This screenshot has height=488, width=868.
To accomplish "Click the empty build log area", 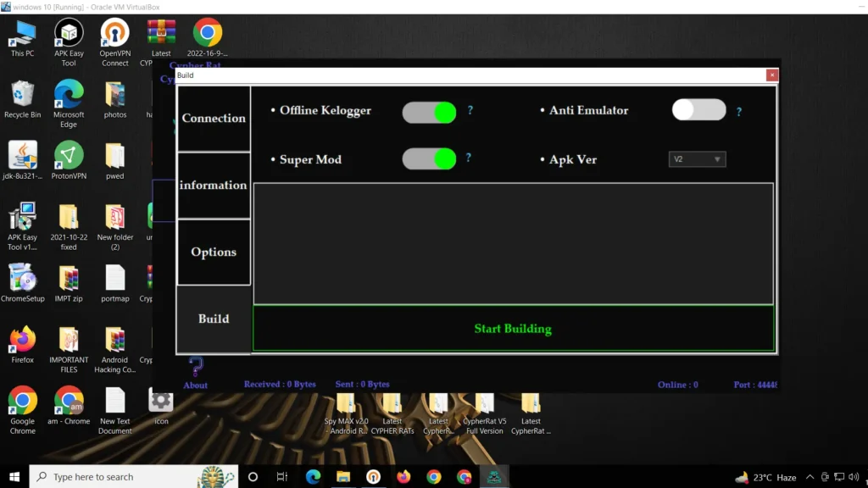I will (513, 243).
